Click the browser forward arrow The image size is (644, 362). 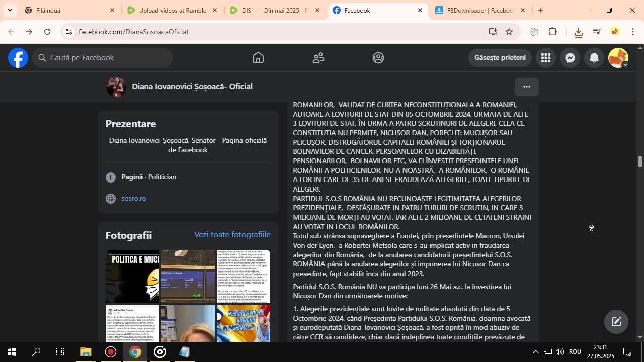click(x=29, y=32)
